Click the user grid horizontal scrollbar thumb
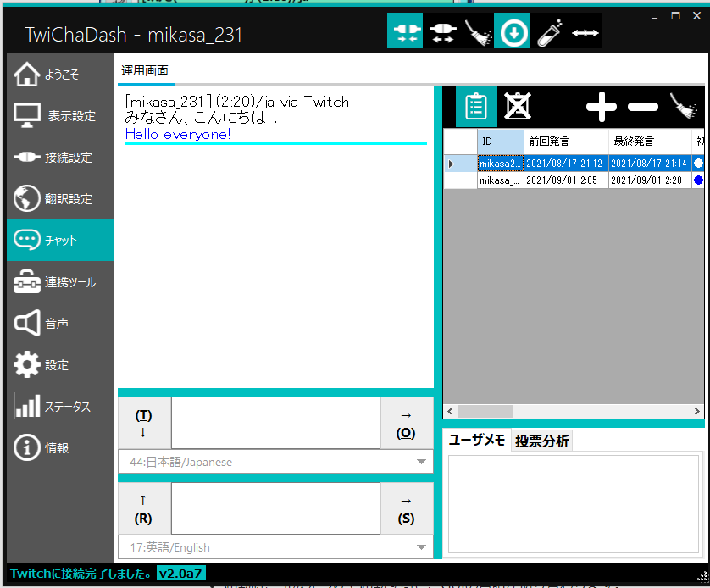Viewport: 710px width, 588px height. (485, 411)
